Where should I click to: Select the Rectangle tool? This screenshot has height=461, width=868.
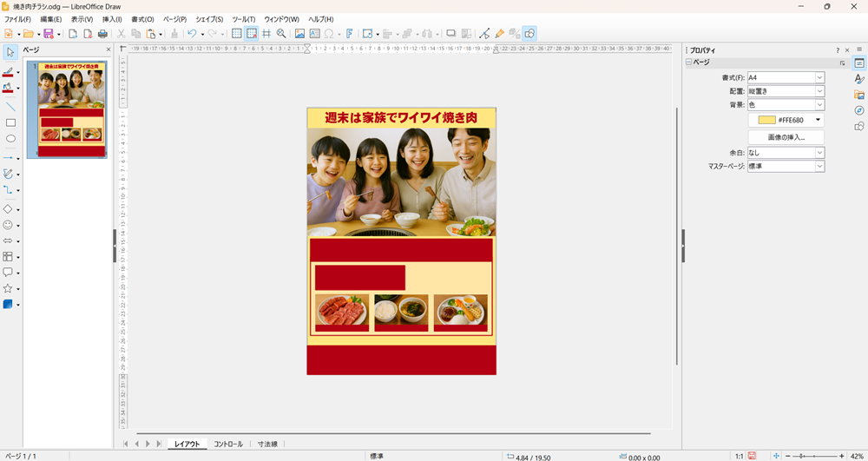10,123
